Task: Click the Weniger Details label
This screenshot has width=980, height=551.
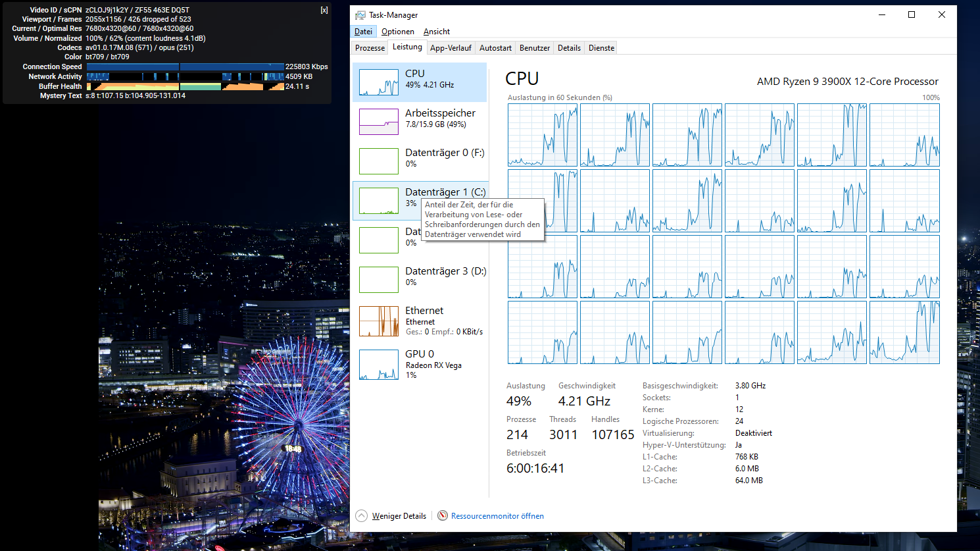Action: pyautogui.click(x=399, y=516)
